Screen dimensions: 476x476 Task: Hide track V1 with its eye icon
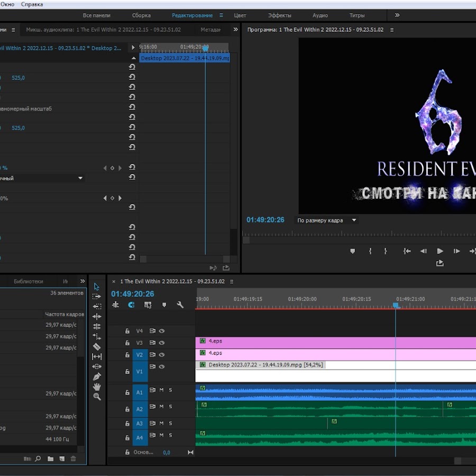click(162, 367)
